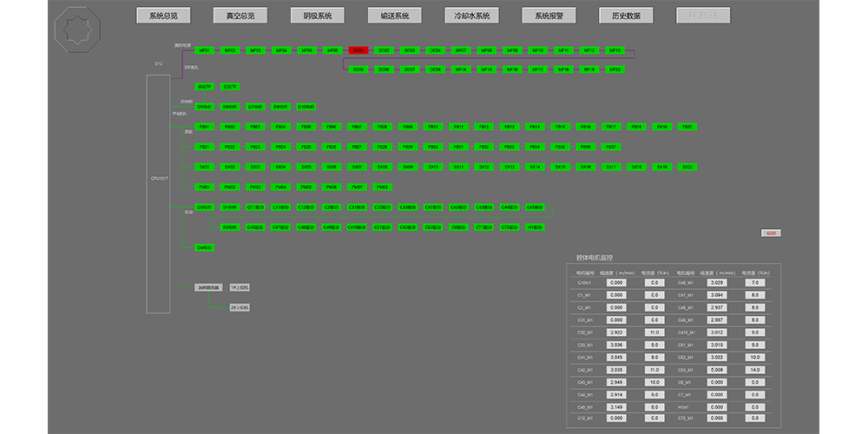This screenshot has height=434, width=868.
Task: Switch to the 冷却水系统 page
Action: 471,16
